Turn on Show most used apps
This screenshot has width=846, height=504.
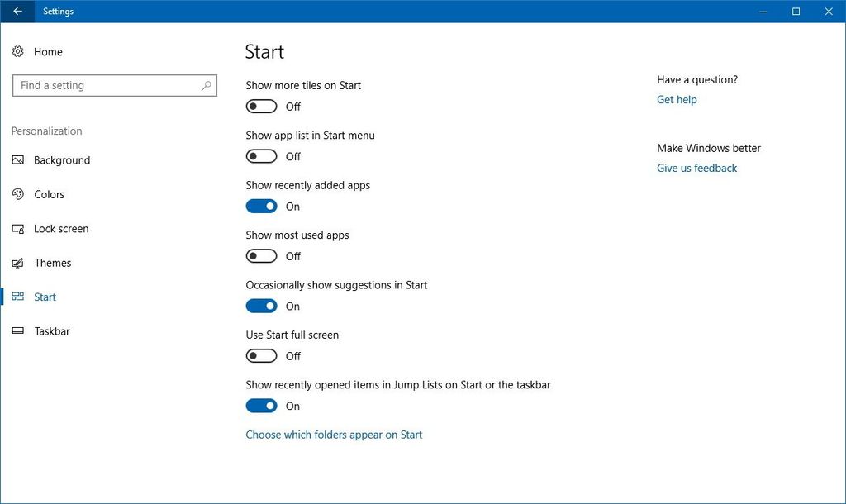(x=261, y=256)
